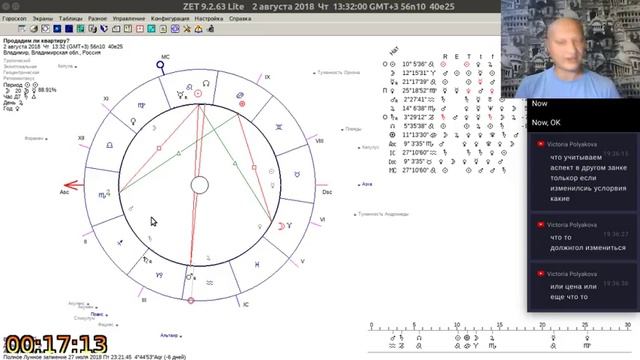Screen dimensions: 640x360
Task: Click the 'Now, OK' chat overlay entry
Action: coord(546,122)
